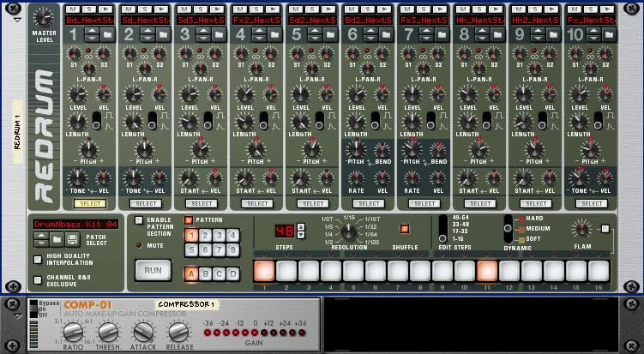Click the Compressor 1 device name label
Screen dimensions: 644x354
[186, 304]
